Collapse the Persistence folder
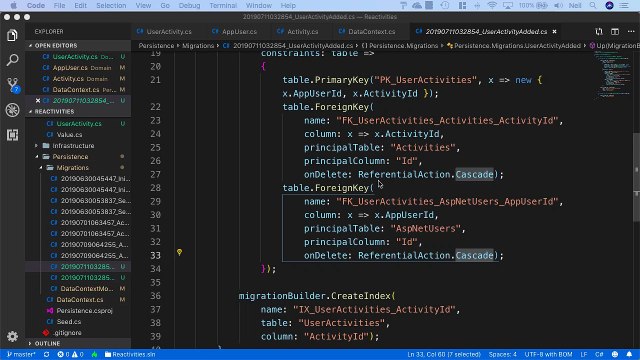This screenshot has width=640, height=360. (70, 157)
